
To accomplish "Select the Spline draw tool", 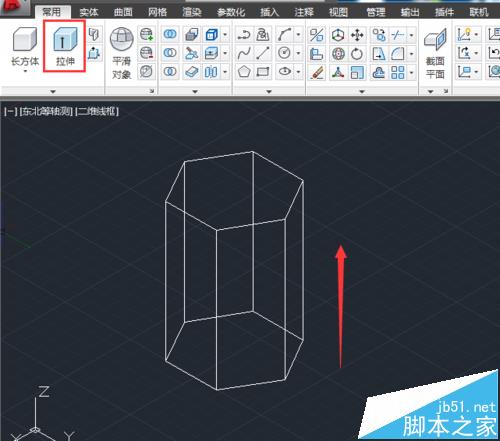I will pyautogui.click(x=244, y=53).
